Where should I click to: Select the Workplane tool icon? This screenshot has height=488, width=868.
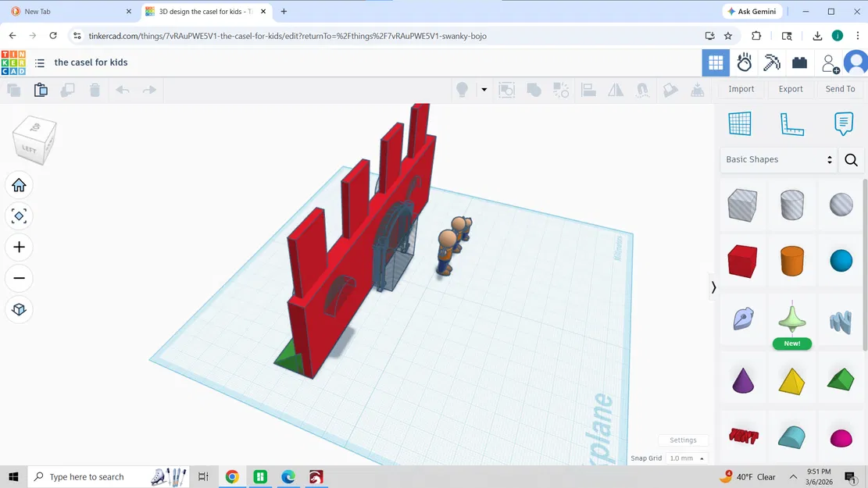[x=739, y=123]
